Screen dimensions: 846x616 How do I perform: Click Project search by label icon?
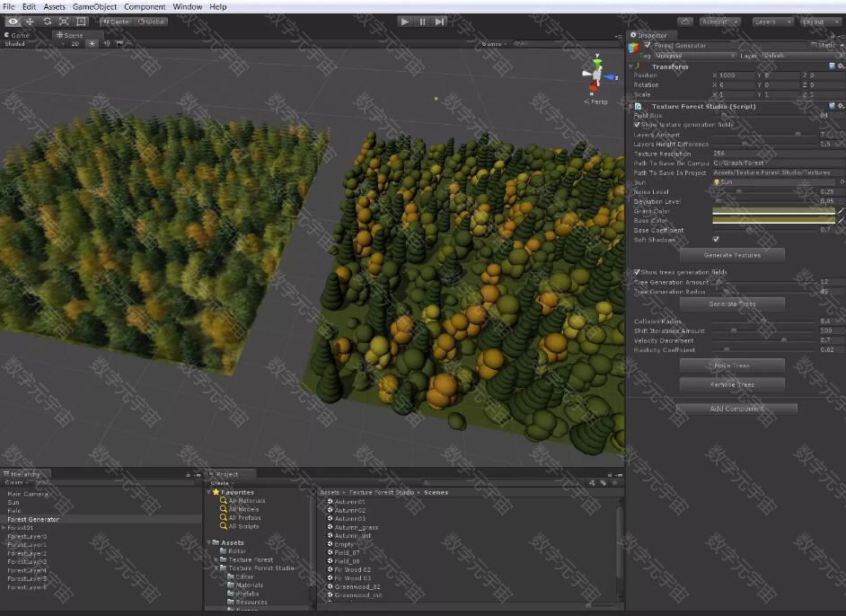[x=604, y=483]
